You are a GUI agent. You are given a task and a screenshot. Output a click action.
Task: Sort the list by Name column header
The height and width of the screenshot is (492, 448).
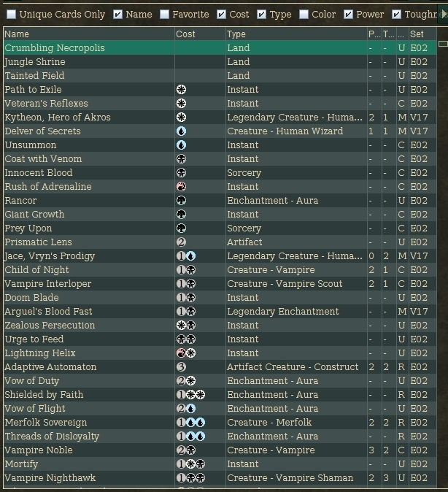pos(88,34)
